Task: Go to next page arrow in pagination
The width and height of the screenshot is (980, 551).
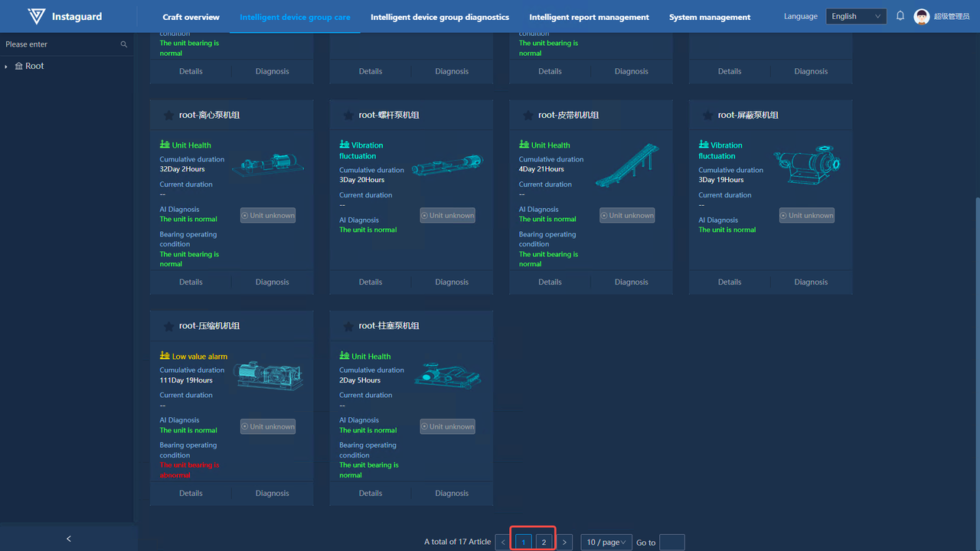Action: (564, 543)
